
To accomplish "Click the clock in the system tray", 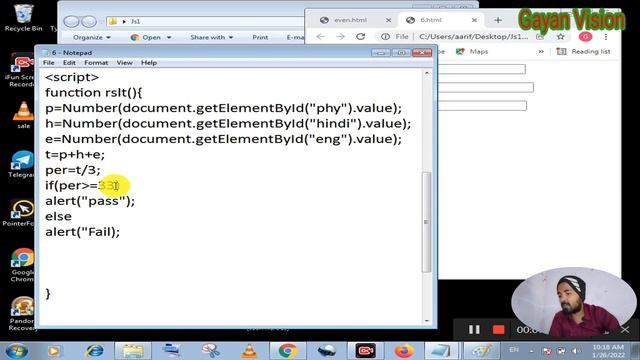I will coord(608,351).
